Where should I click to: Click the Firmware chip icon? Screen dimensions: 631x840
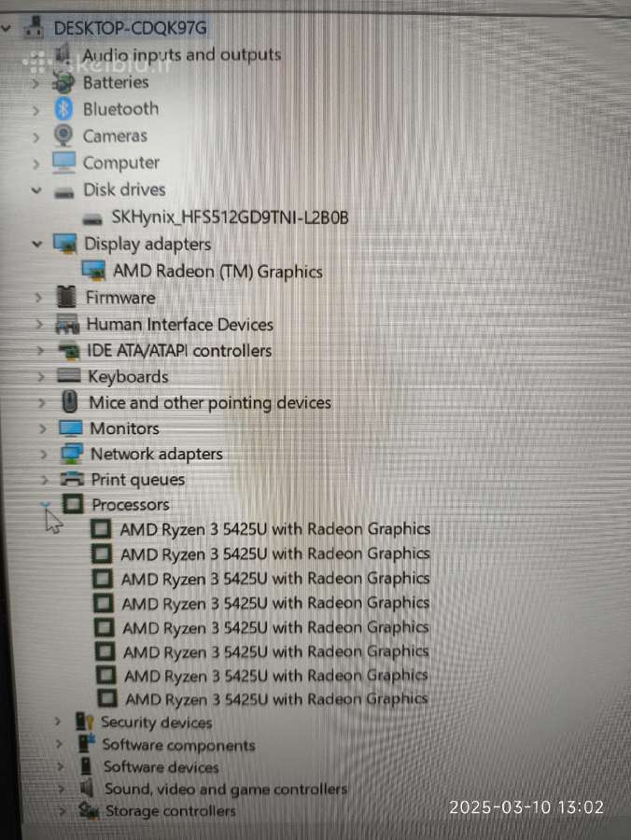pos(66,297)
